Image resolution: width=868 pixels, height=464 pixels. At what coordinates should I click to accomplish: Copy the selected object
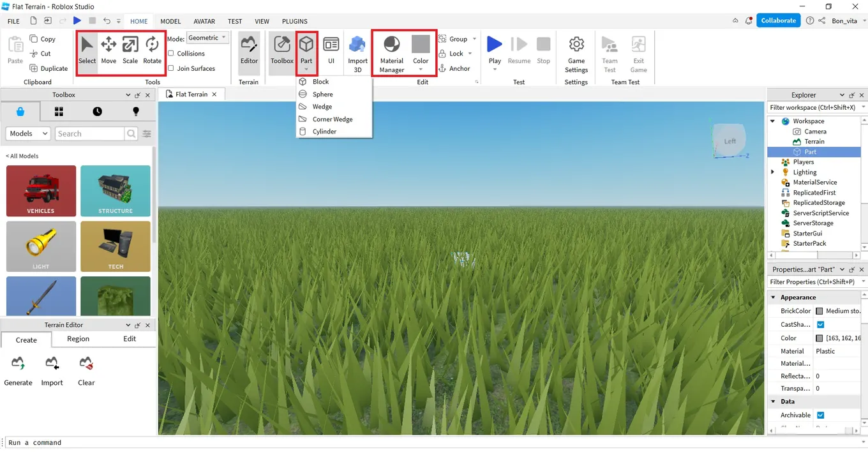pos(42,39)
